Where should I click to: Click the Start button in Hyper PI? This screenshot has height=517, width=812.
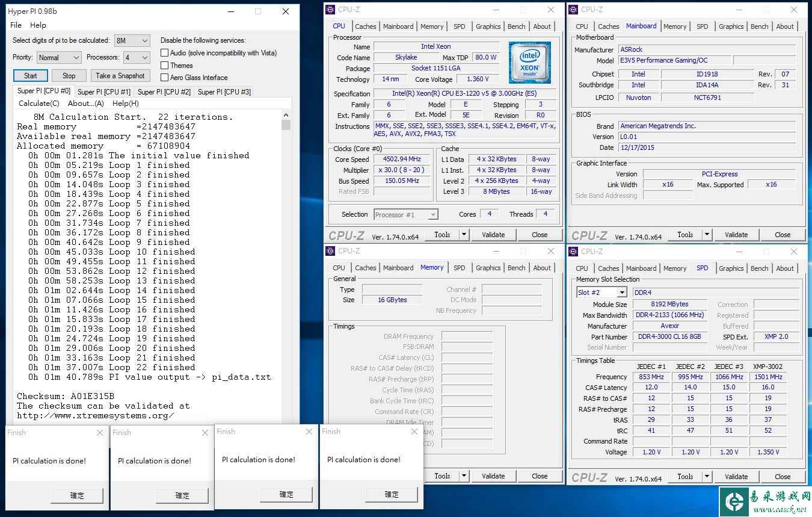click(x=31, y=76)
